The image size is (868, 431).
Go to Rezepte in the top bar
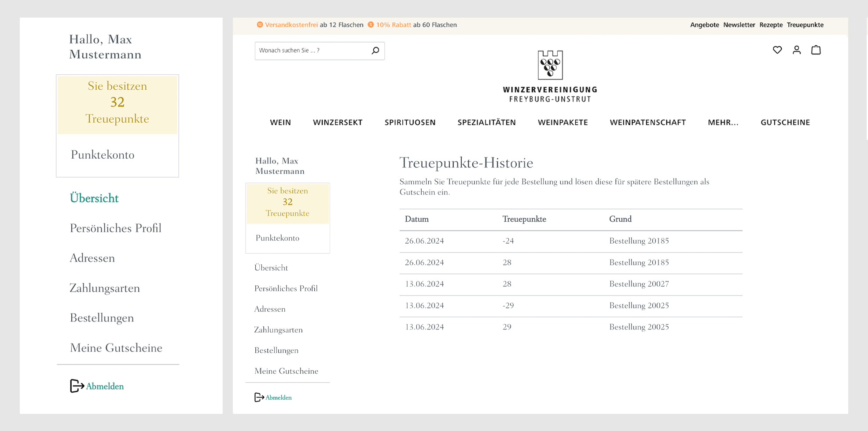(x=771, y=25)
